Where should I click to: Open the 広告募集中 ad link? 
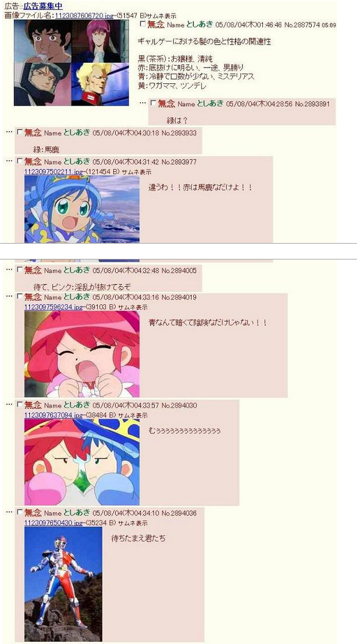click(x=43, y=6)
